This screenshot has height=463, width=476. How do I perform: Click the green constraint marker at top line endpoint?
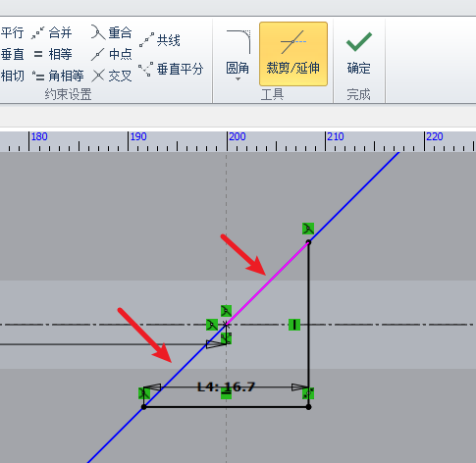pos(308,229)
